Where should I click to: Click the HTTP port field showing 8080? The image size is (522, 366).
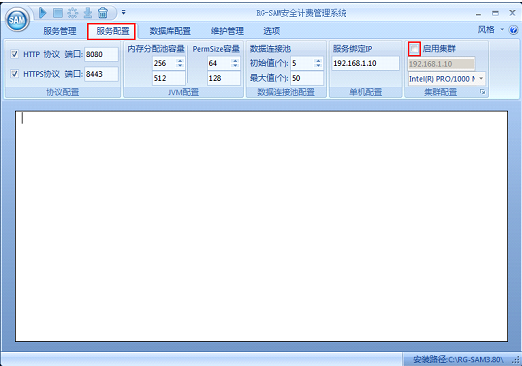101,54
